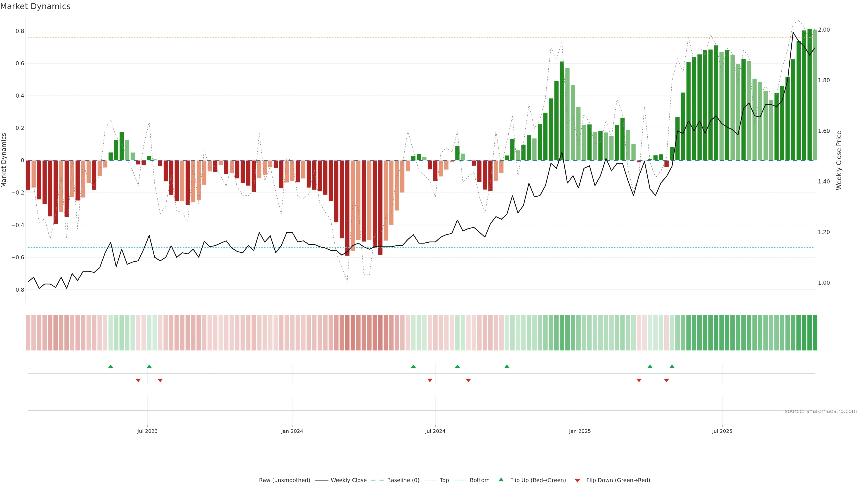Click the last red flip-down triangle before Jul 2025
Viewport: 868px width, 488px height.
666,380
